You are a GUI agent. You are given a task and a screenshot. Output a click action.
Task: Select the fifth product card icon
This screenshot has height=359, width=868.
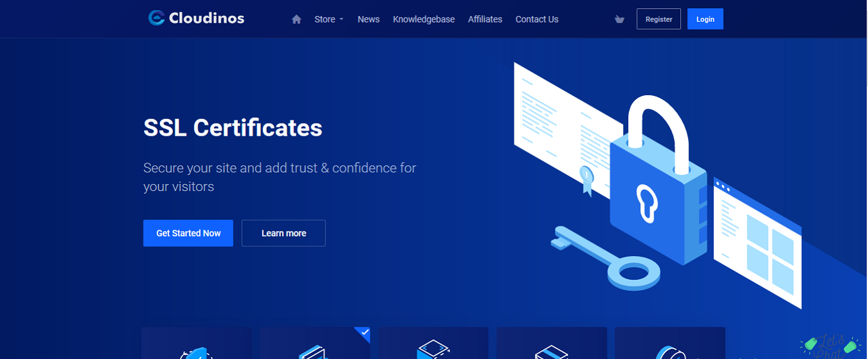pyautogui.click(x=669, y=351)
